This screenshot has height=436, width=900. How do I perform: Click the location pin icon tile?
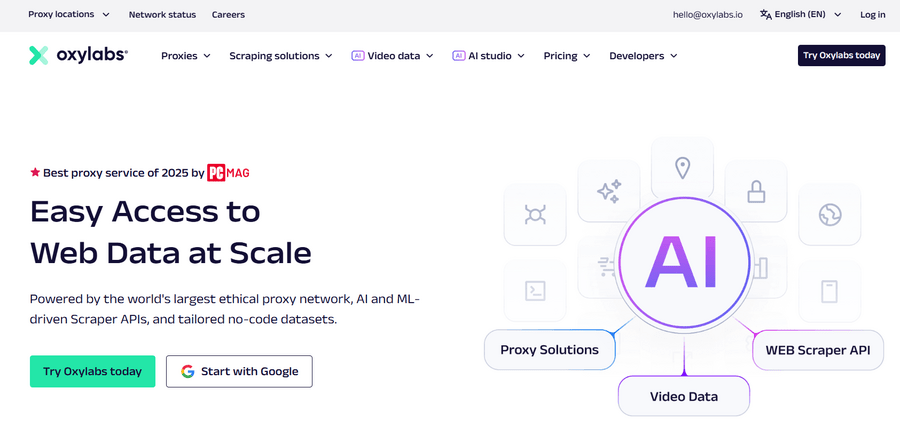click(683, 168)
